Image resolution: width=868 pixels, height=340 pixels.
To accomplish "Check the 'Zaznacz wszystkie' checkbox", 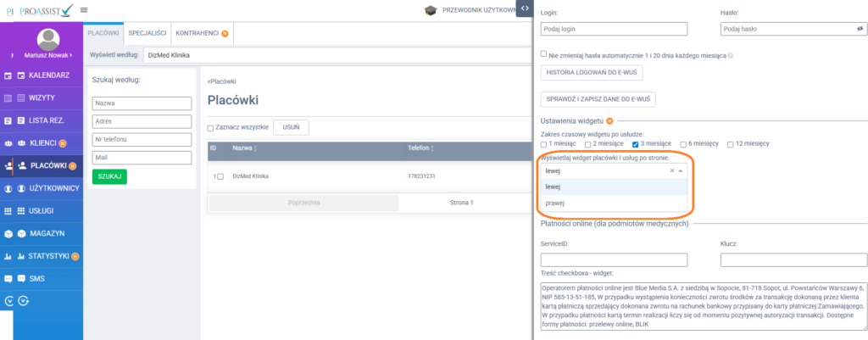I will [211, 128].
